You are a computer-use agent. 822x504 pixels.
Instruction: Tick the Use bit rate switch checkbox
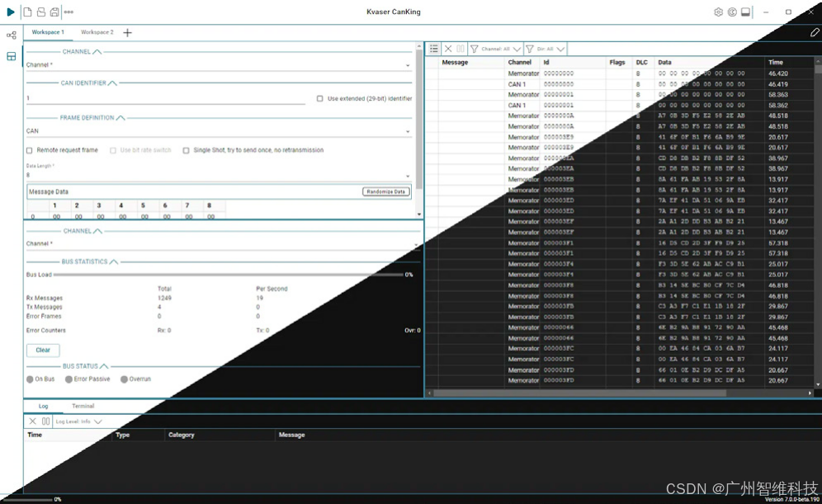pos(113,150)
